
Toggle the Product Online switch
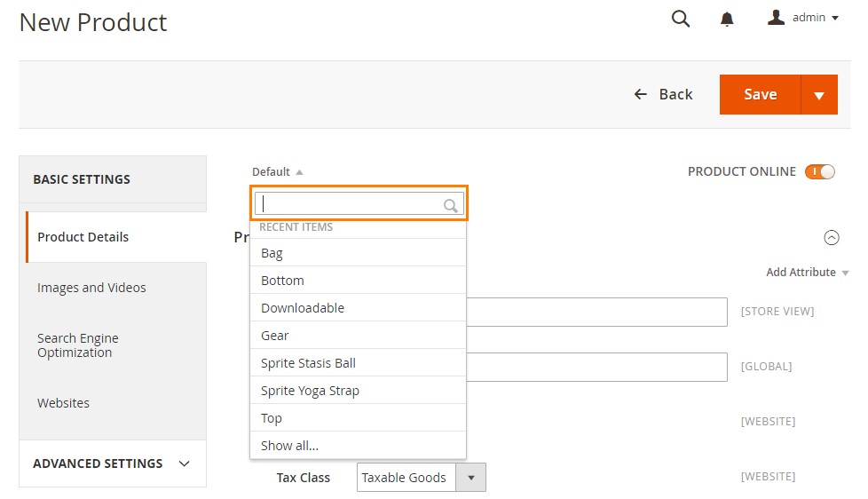coord(820,171)
